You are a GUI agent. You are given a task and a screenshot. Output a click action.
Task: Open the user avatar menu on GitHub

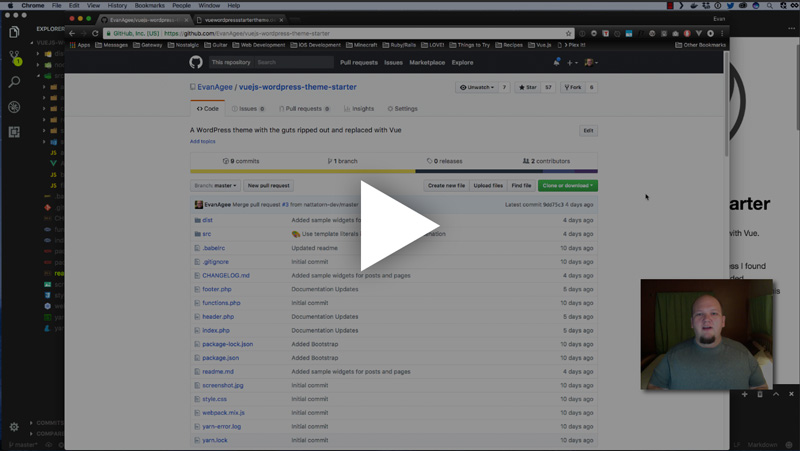click(x=591, y=62)
